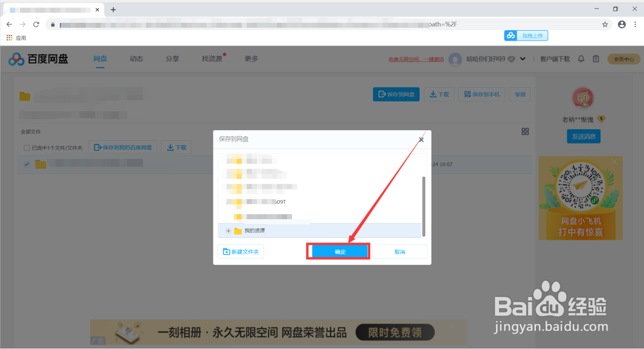Screen dimensions: 644x349
Task: Click the site lock icon
Action: tap(53, 24)
